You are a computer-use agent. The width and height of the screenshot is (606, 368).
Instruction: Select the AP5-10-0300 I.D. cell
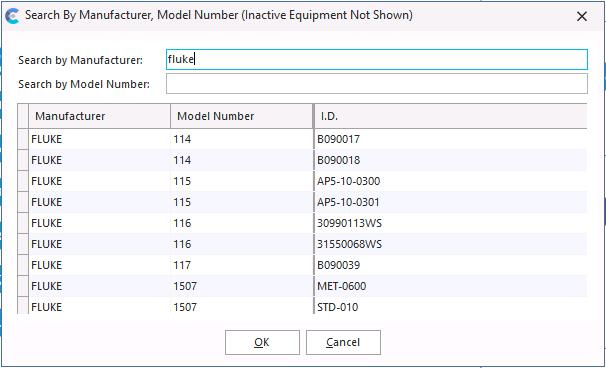450,181
